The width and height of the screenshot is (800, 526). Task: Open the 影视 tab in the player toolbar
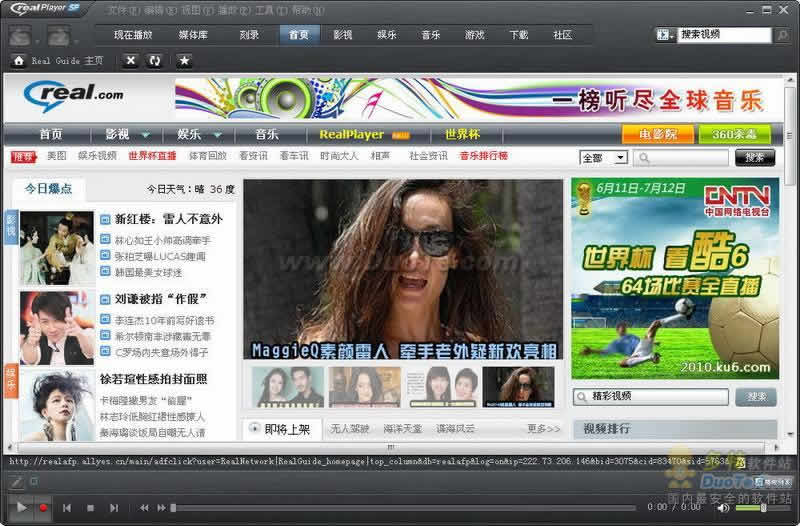[343, 35]
